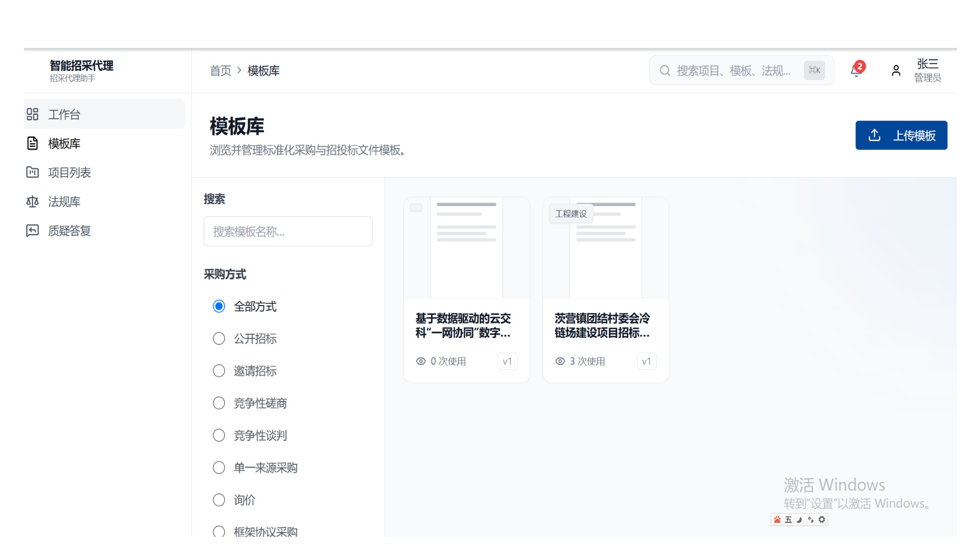Select the 全部方式 radio button
Screen dimensions: 980x551
tap(219, 306)
